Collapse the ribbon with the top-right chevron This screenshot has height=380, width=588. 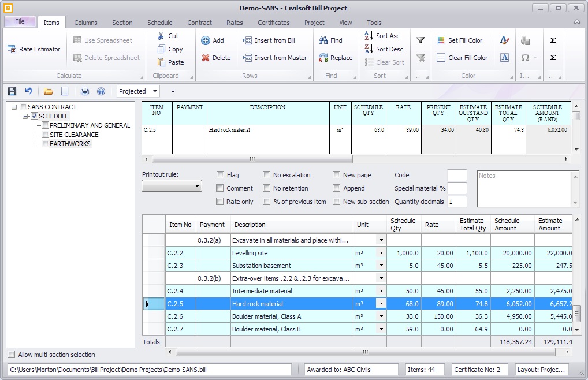[x=577, y=23]
